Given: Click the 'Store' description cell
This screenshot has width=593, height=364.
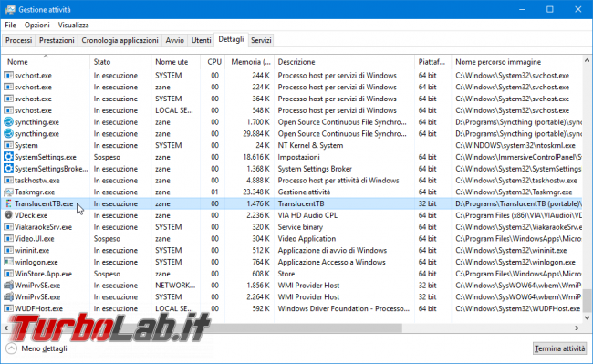Looking at the screenshot, I should click(286, 274).
